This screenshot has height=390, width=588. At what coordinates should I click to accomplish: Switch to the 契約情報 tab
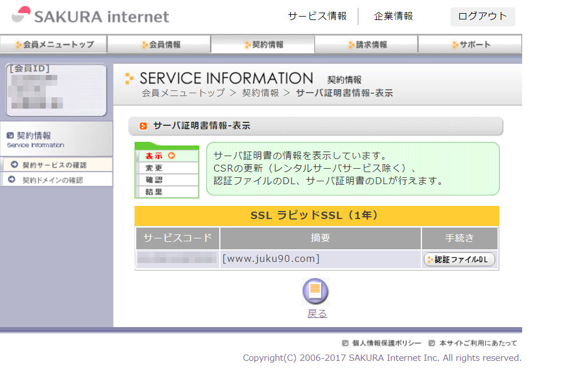(262, 44)
